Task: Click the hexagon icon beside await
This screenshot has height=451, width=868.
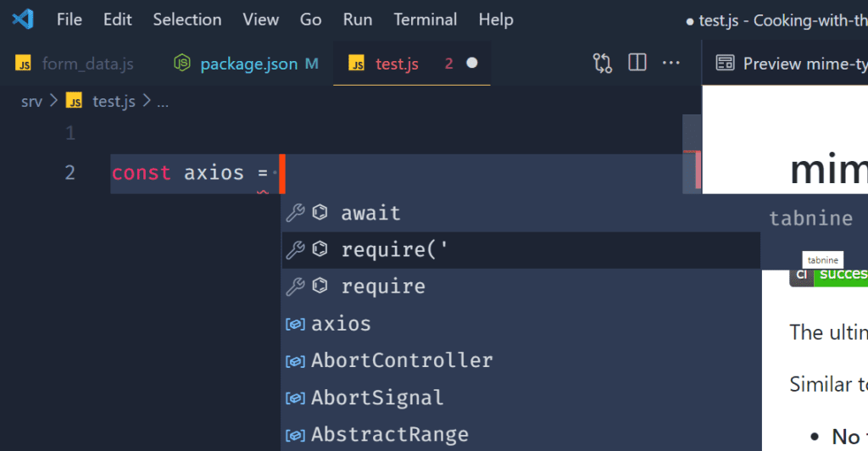Action: tap(320, 212)
